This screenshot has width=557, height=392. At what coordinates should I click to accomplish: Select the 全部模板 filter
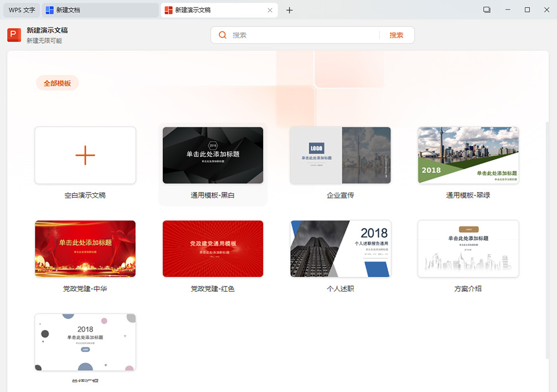click(x=57, y=83)
